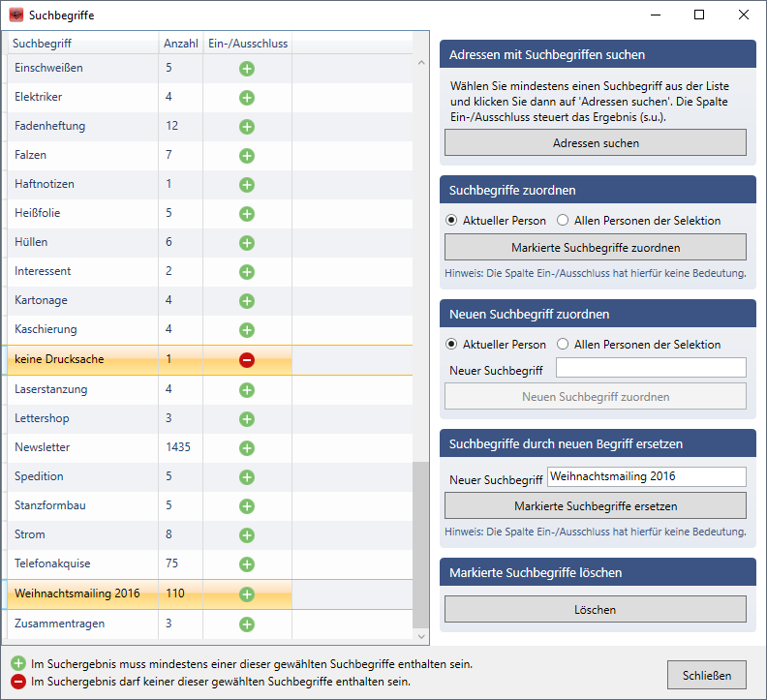The width and height of the screenshot is (767, 700).
Task: Choose Allen Personen der Selektion under Neuen Suchbegriff zuordnen
Action: [563, 344]
